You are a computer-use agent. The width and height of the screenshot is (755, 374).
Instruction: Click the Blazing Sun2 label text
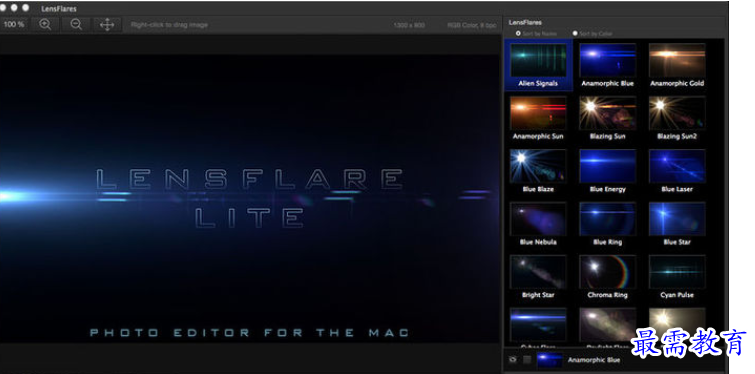point(677,136)
